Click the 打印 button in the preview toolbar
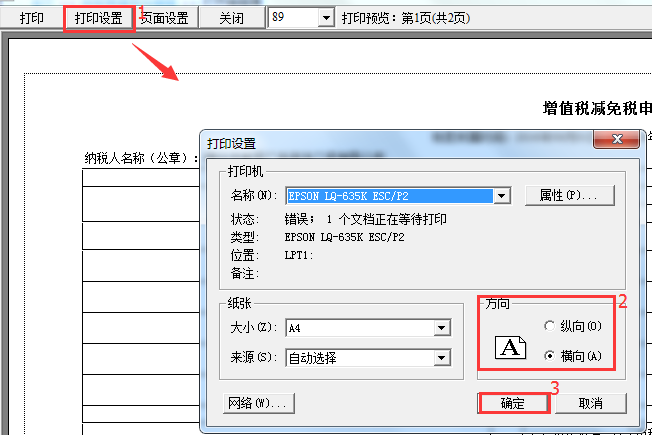The height and width of the screenshot is (435, 652). click(32, 18)
